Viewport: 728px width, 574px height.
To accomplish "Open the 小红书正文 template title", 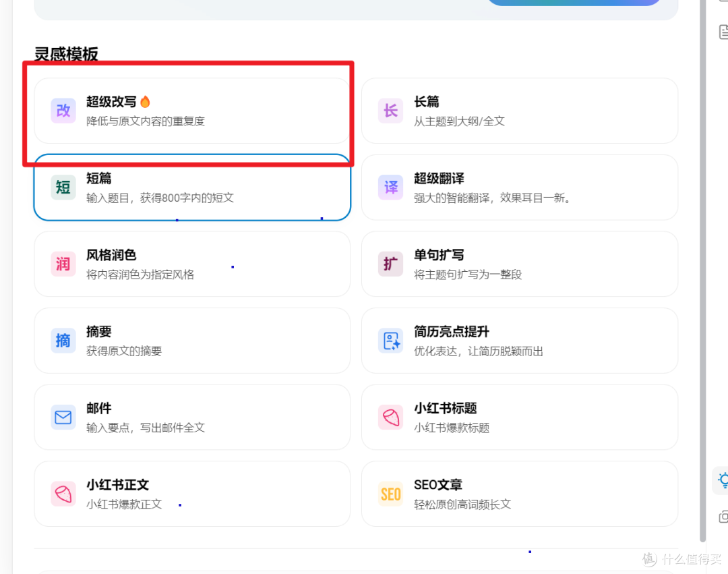I will point(117,485).
